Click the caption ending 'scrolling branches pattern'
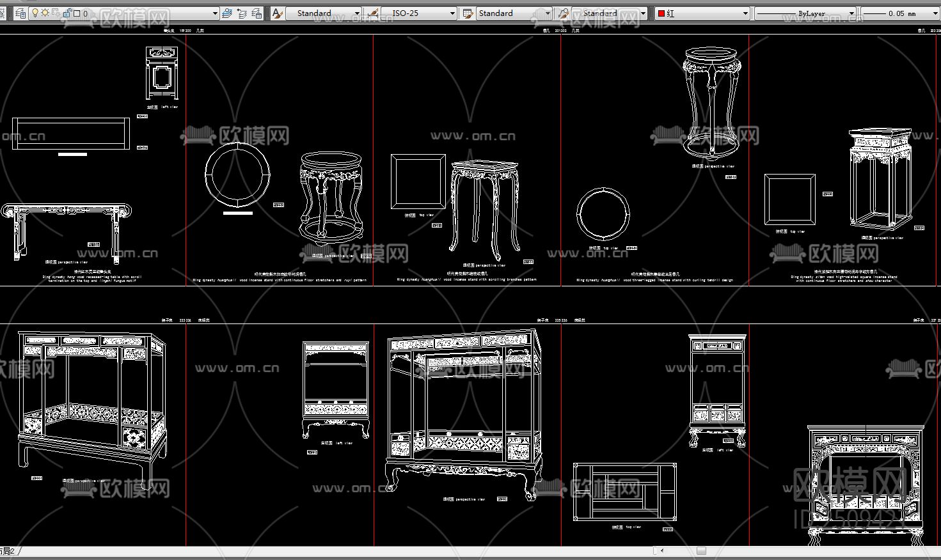Screen dimensions: 941x560 coord(467,279)
